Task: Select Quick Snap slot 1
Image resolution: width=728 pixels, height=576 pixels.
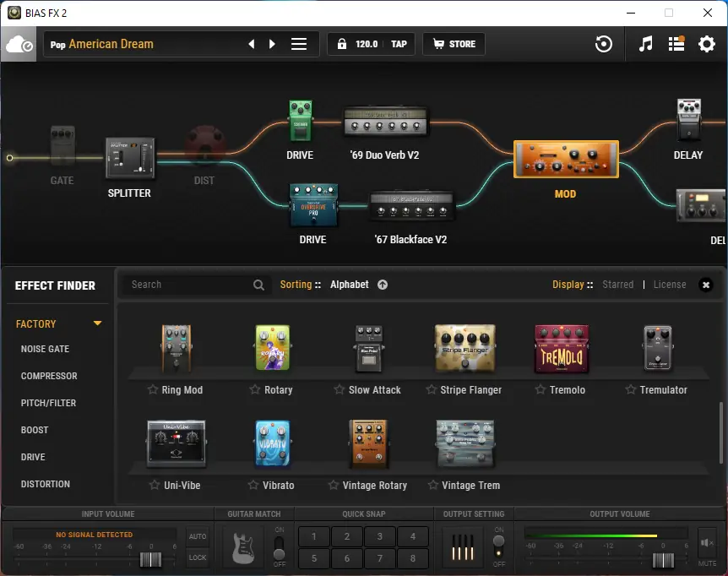Action: 314,536
